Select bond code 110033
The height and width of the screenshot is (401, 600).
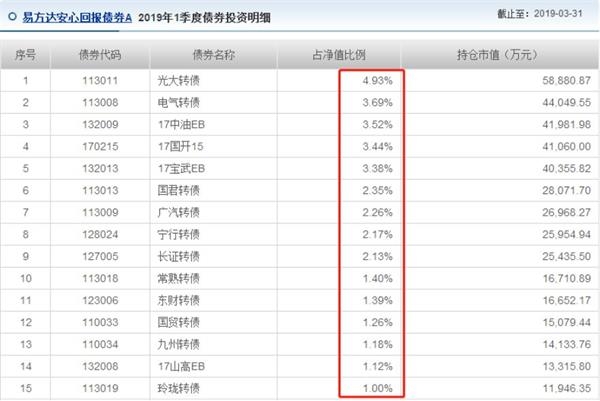(100, 323)
